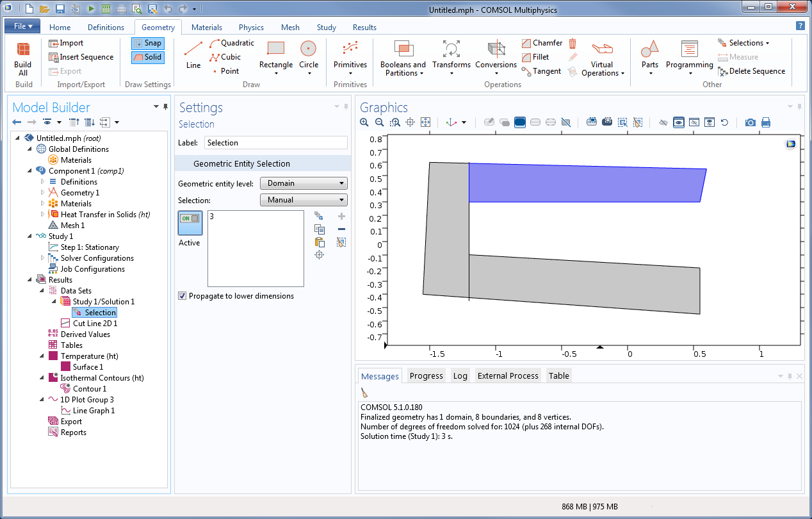Switch to the Mesh ribbon tab
812x519 pixels.
(x=290, y=28)
